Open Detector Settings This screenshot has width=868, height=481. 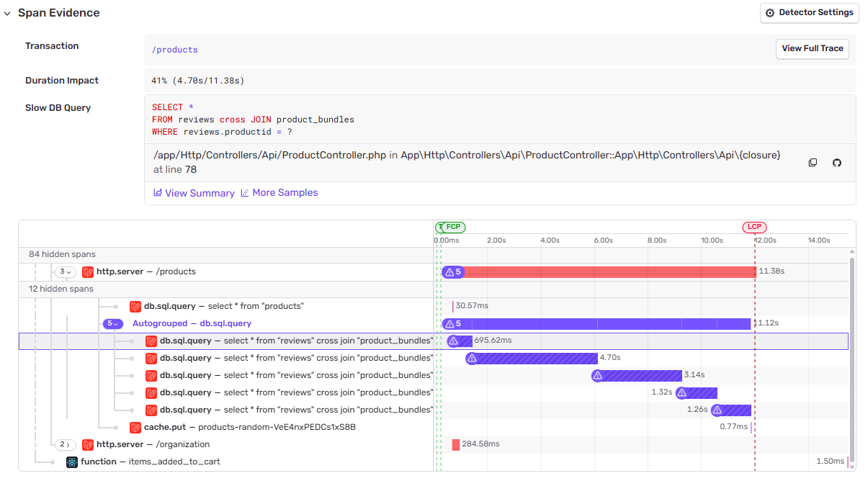pyautogui.click(x=809, y=13)
